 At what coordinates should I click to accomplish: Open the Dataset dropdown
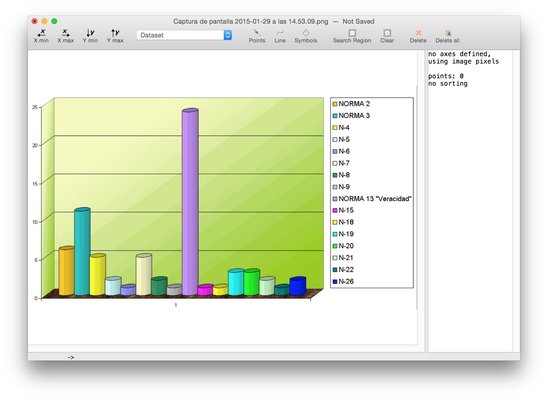184,35
